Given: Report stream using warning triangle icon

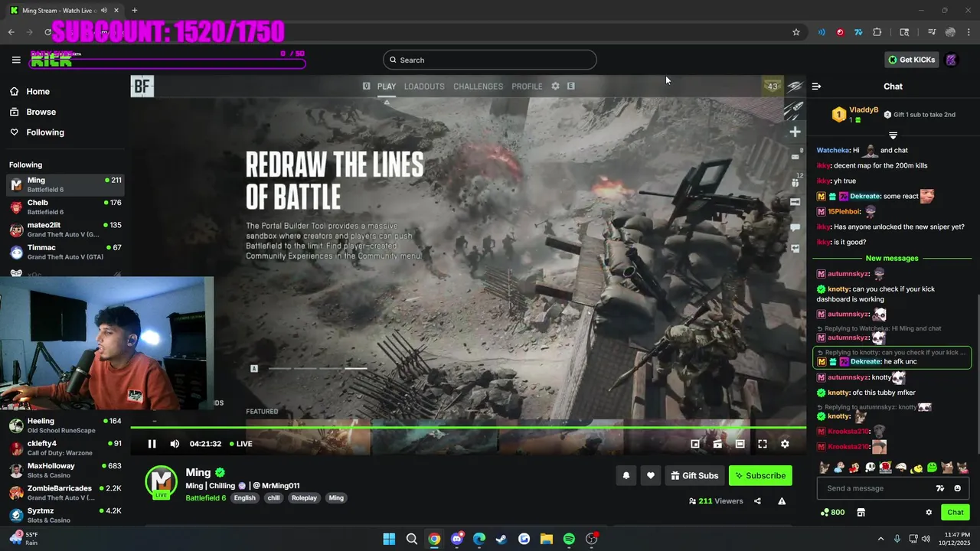Looking at the screenshot, I should pos(782,501).
